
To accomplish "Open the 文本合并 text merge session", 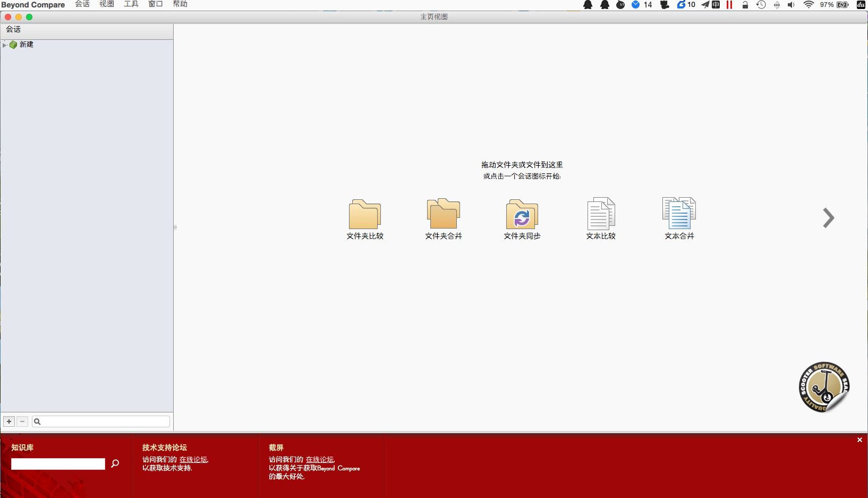I will (x=679, y=219).
